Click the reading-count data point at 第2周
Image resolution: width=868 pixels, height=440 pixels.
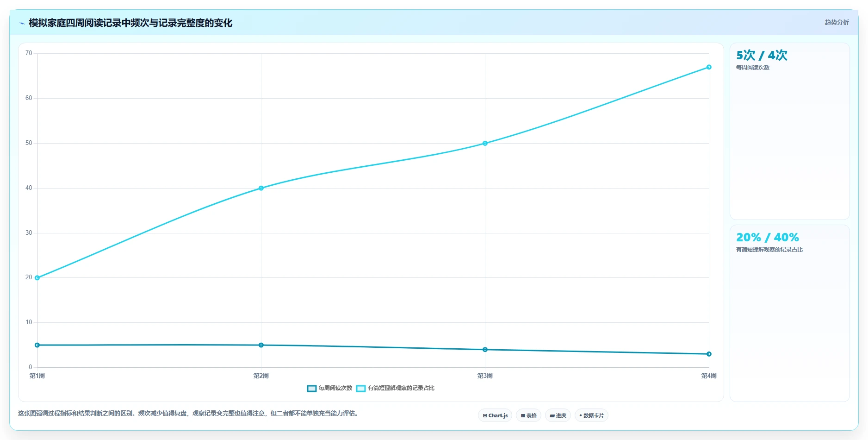(x=261, y=345)
